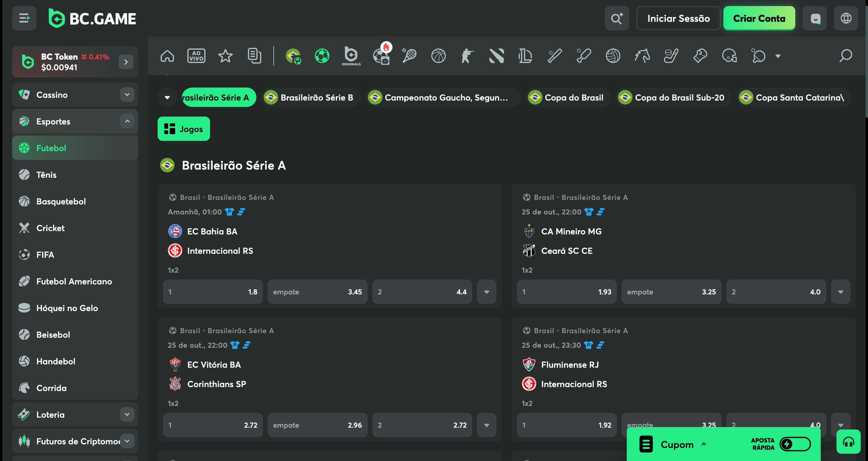868x461 pixels.
Task: Select the green soccer ball icon
Action: [322, 56]
